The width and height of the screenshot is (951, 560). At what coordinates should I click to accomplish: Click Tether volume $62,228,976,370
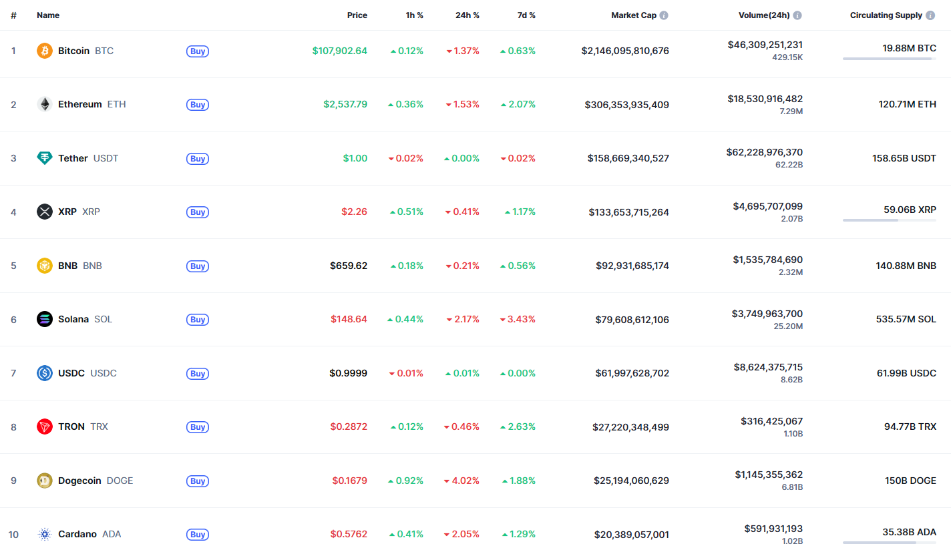point(765,152)
